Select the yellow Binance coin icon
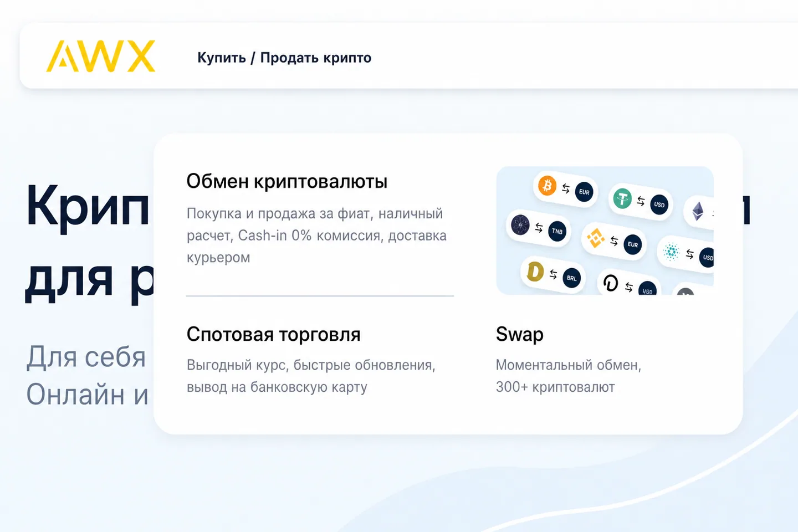The image size is (798, 532). [596, 238]
